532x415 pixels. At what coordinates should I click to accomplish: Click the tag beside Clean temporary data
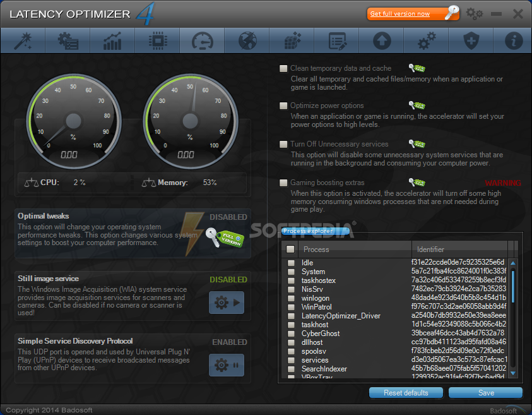click(x=417, y=68)
